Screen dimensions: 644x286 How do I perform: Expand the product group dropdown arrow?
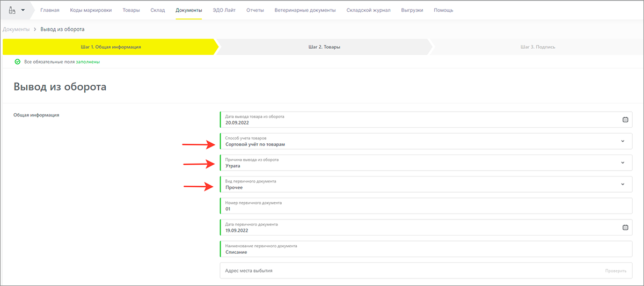23,10
